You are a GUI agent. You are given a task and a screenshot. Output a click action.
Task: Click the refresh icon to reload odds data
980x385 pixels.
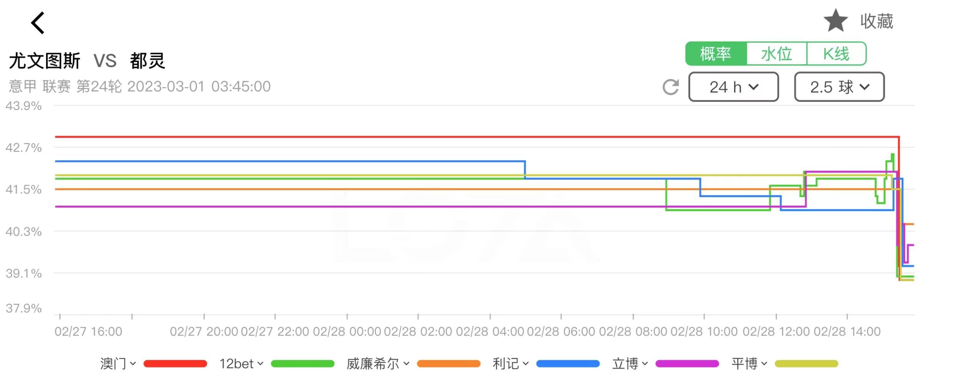point(670,87)
